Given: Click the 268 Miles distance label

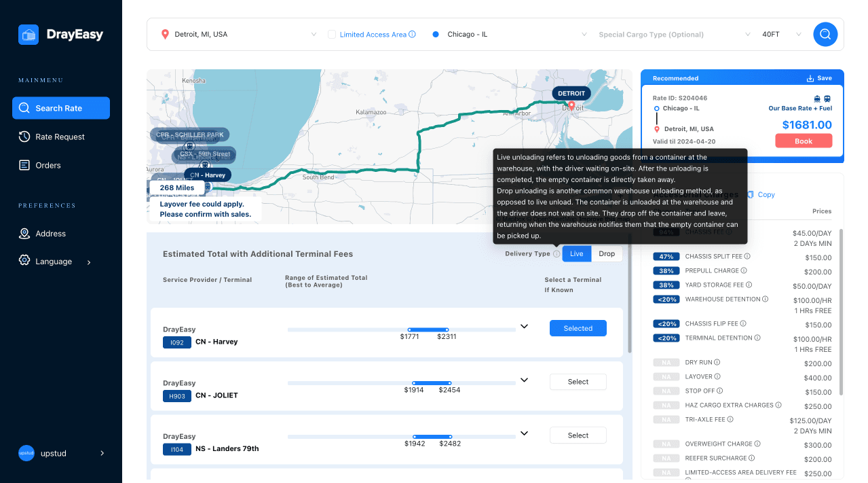Looking at the screenshot, I should click(177, 187).
